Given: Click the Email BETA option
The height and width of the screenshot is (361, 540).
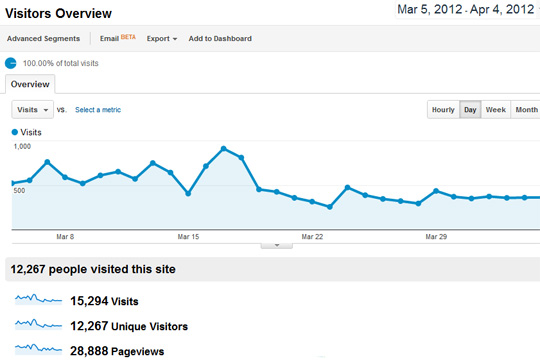Looking at the screenshot, I should click(x=118, y=38).
